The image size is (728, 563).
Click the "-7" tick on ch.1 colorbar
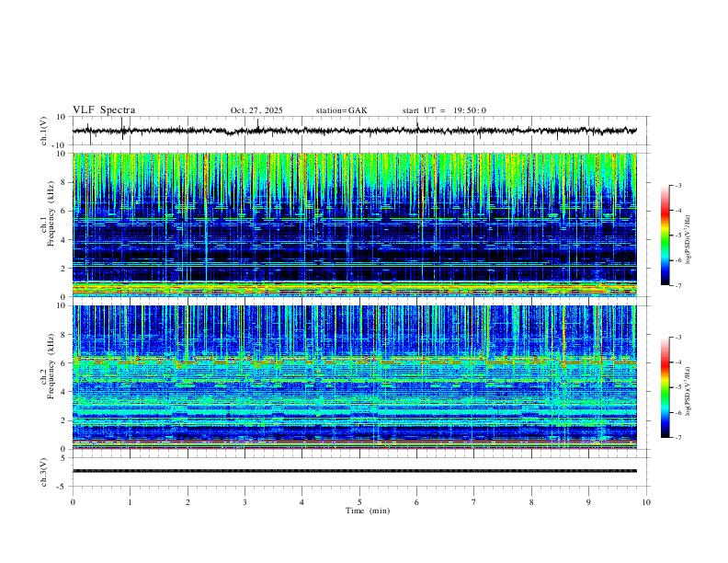[x=677, y=285]
